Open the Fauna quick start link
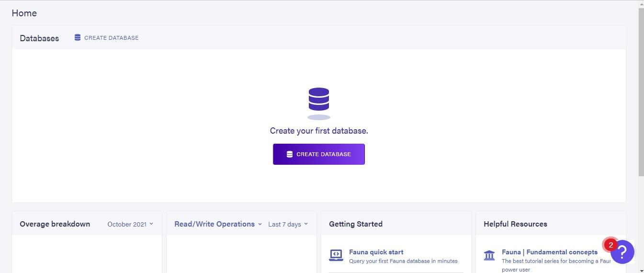The width and height of the screenshot is (644, 273). pyautogui.click(x=376, y=252)
